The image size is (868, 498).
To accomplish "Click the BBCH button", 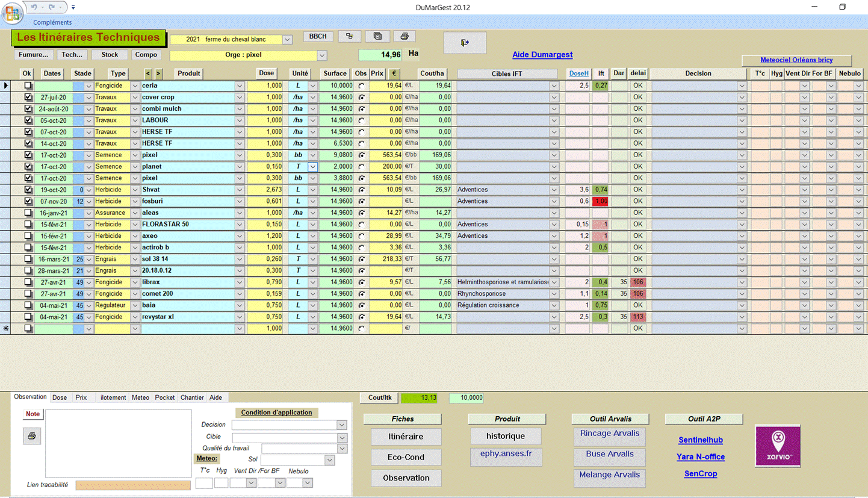I will [318, 36].
